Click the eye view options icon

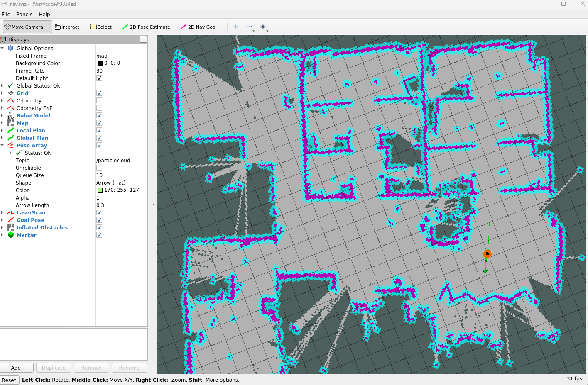pyautogui.click(x=263, y=27)
